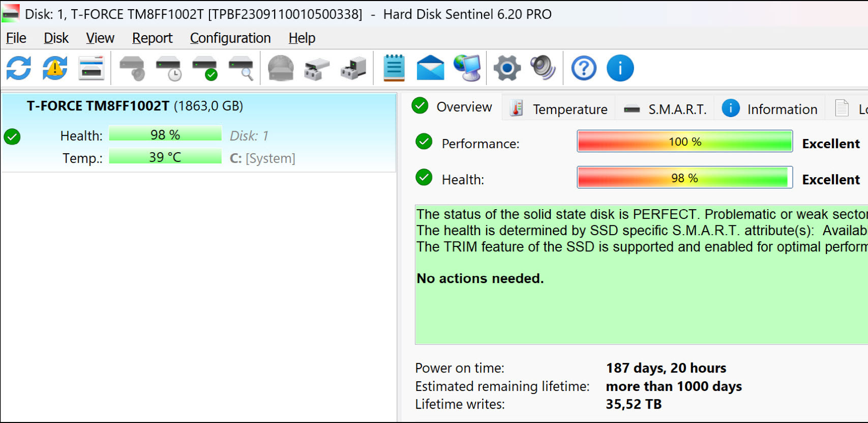
Task: Open the File menu
Action: click(16, 38)
